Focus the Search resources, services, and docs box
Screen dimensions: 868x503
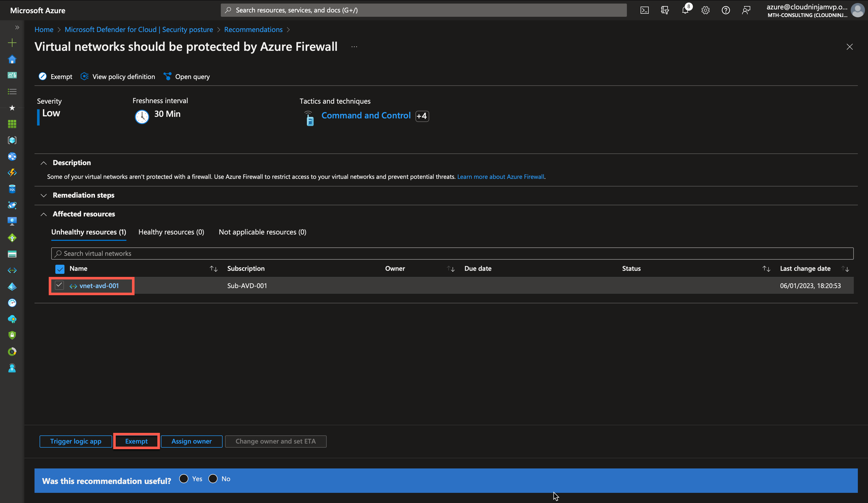pos(423,10)
